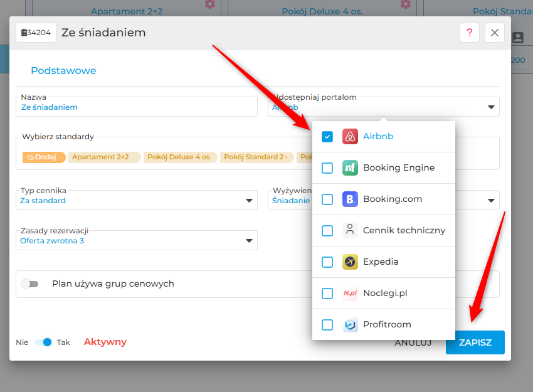This screenshot has height=392, width=533.
Task: Select Airbnb in portal list
Action: pyautogui.click(x=383, y=136)
